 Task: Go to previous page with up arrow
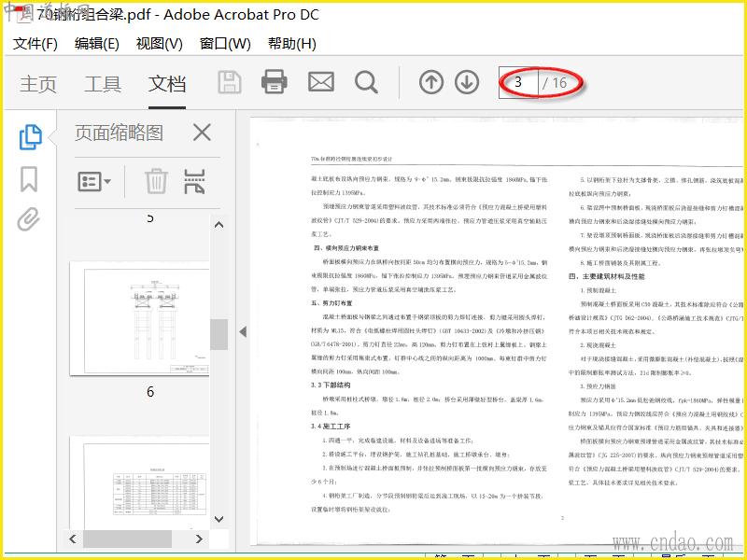(x=431, y=82)
